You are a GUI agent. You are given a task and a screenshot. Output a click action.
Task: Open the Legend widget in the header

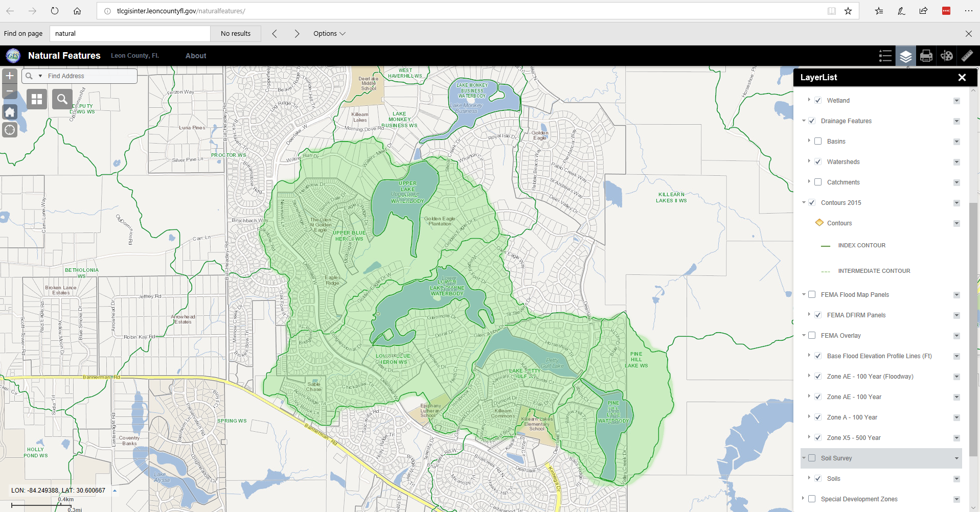tap(885, 56)
